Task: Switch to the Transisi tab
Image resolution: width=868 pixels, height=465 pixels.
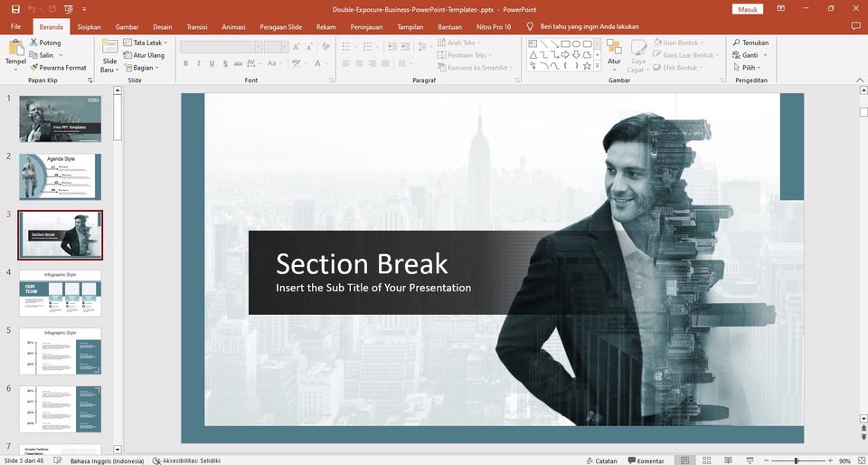Action: coord(197,26)
